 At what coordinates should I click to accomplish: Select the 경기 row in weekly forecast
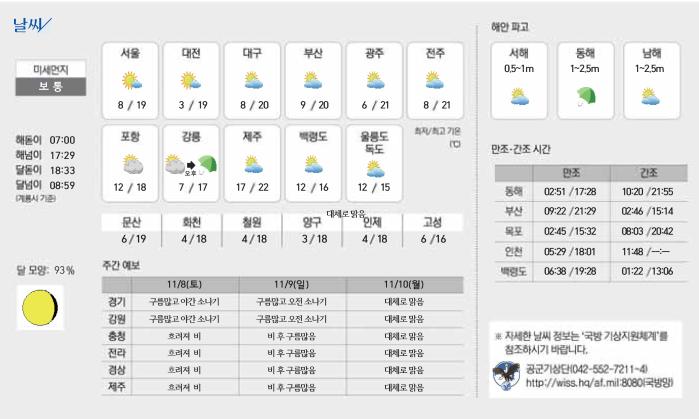point(117,301)
